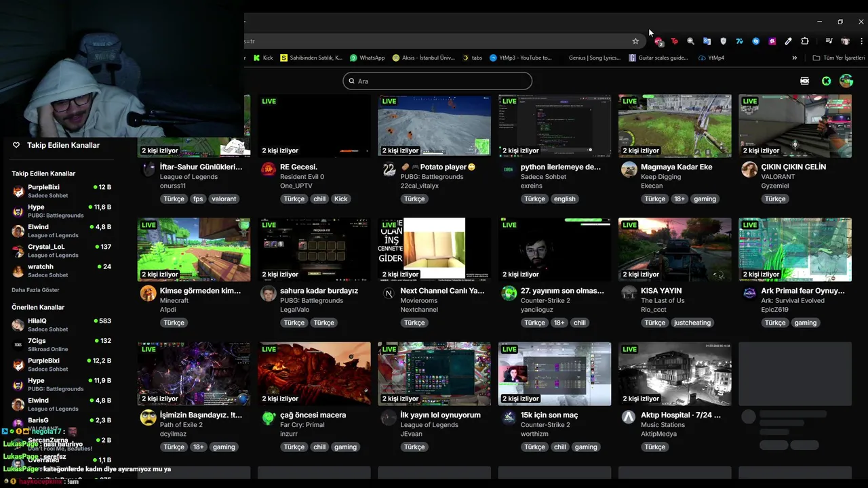This screenshot has width=868, height=488.
Task: Open the Tp red extension icon
Action: 674,41
